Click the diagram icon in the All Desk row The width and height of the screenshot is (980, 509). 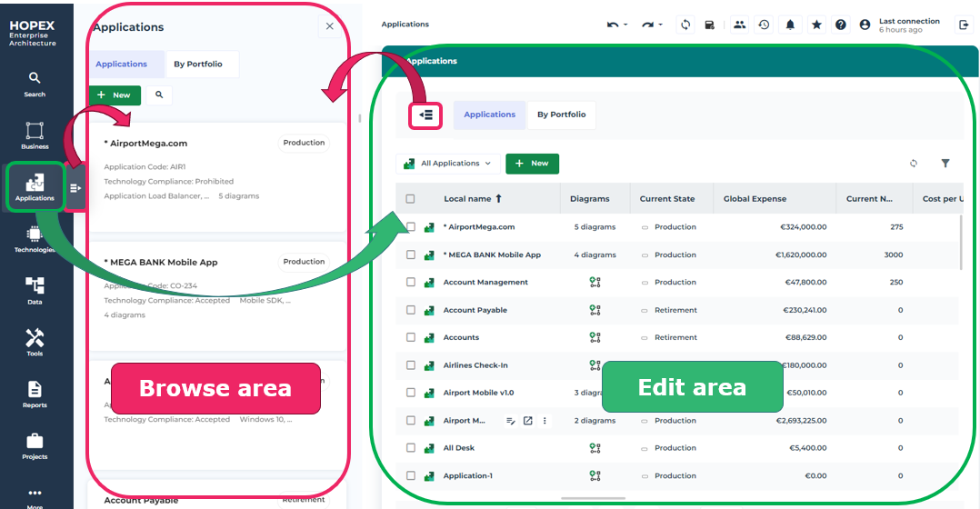tap(595, 448)
